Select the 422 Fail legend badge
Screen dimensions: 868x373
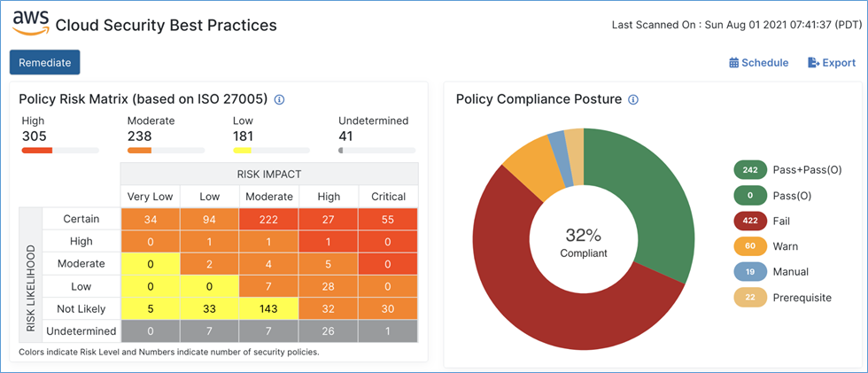click(x=750, y=221)
